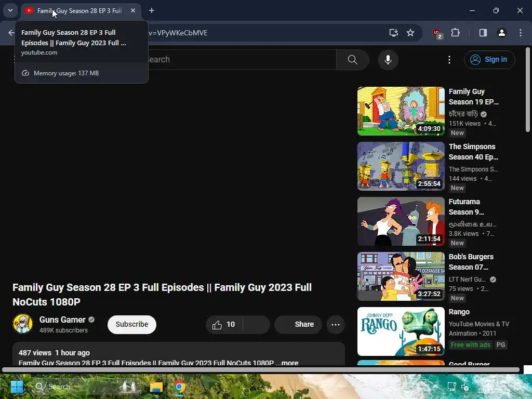Open the Windows Start menu
Image resolution: width=532 pixels, height=399 pixels.
click(x=17, y=387)
